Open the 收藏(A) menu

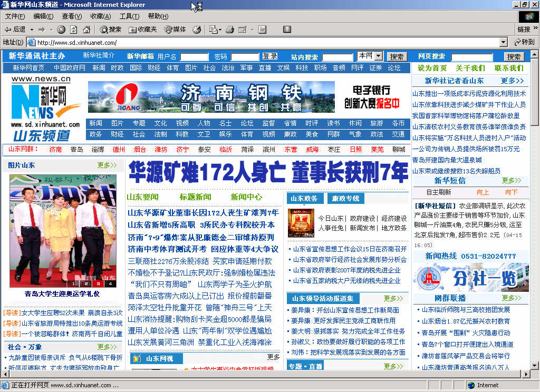tap(101, 16)
